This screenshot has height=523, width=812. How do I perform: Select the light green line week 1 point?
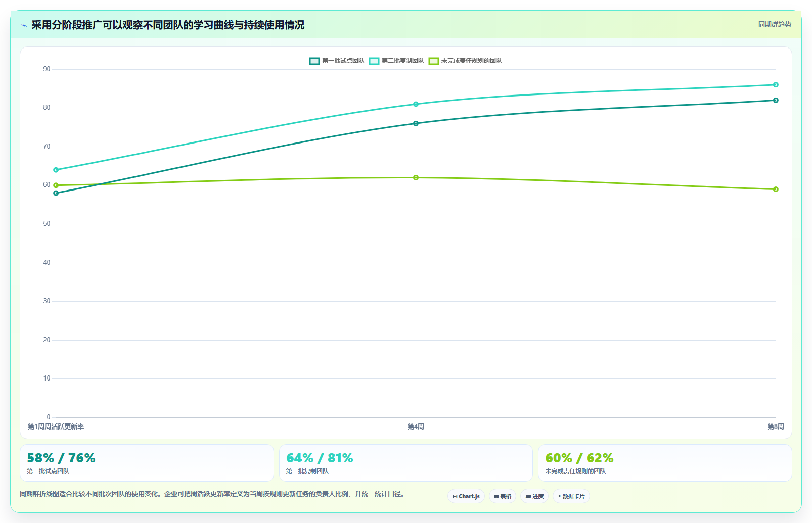(x=56, y=185)
